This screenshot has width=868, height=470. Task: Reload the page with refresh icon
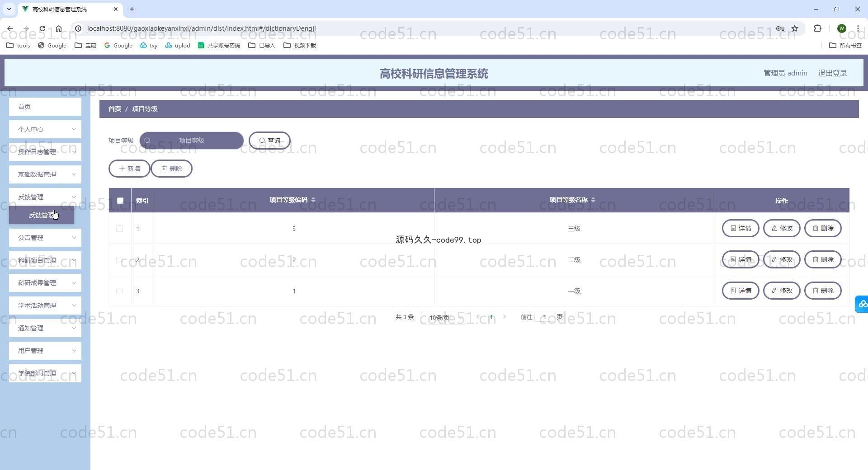[42, 28]
